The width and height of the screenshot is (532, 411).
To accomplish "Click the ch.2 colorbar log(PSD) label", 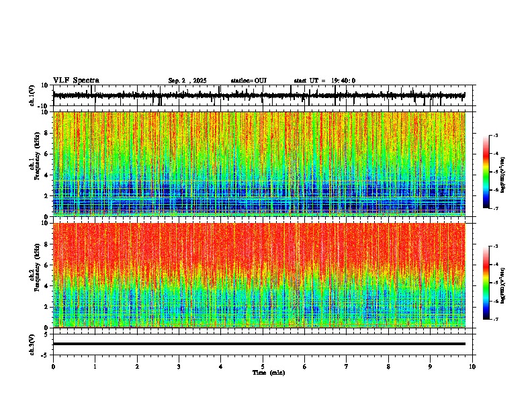I will [502, 285].
